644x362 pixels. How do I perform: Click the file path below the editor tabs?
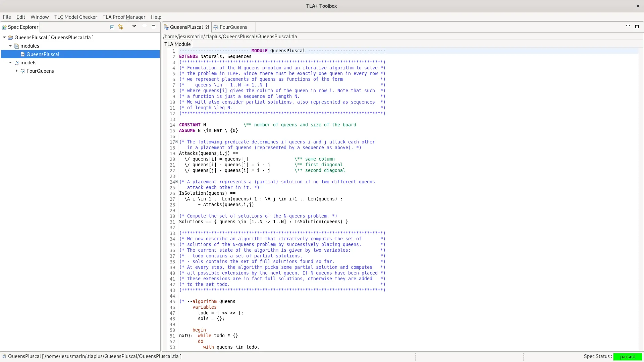tap(230, 37)
